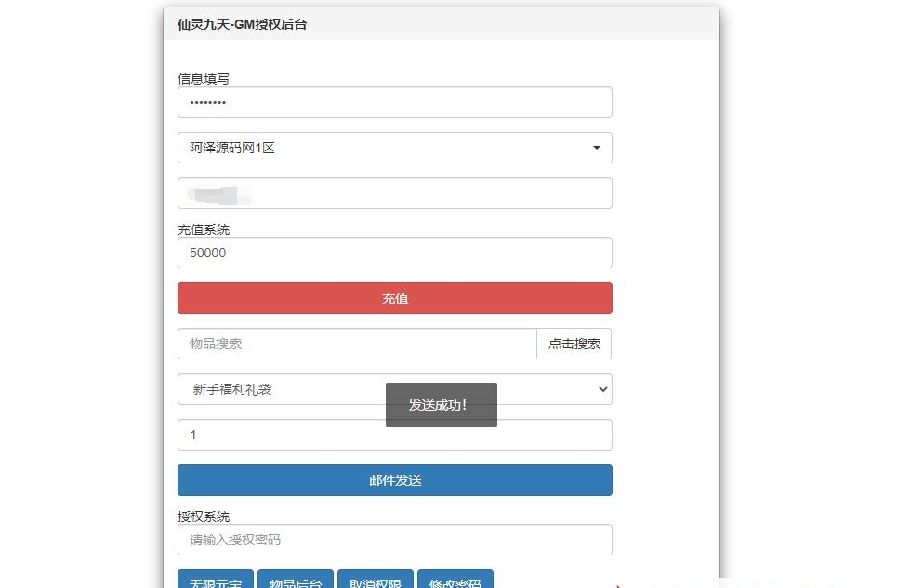Viewport: 897px width, 588px height.
Task: Focus the recharge amount field showing 50000
Action: [x=394, y=253]
